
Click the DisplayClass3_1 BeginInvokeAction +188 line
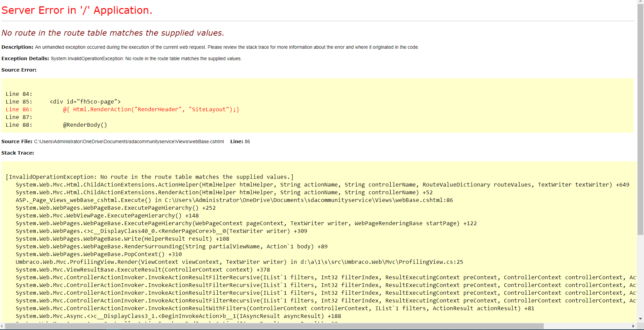click(x=178, y=316)
